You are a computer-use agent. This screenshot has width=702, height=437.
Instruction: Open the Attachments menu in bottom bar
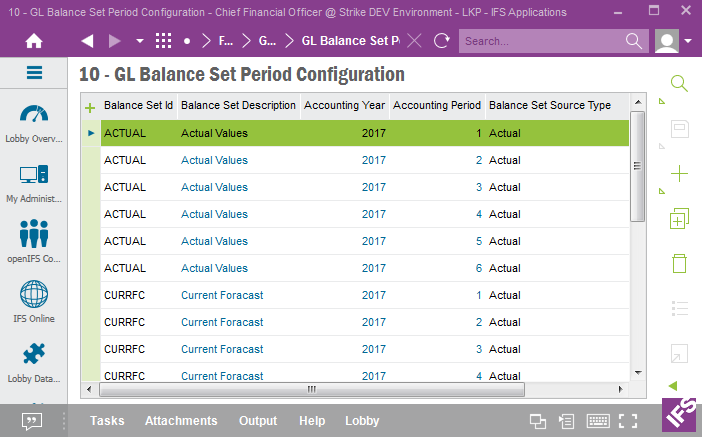point(181,421)
